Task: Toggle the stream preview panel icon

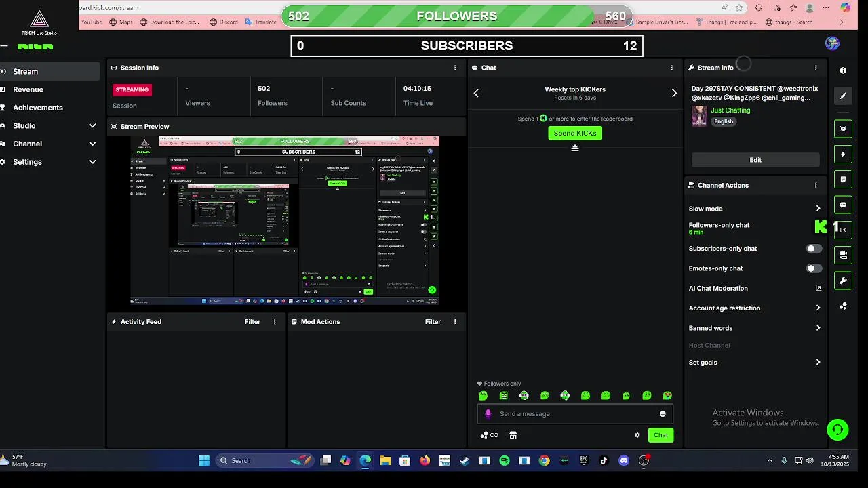Action: 843,129
